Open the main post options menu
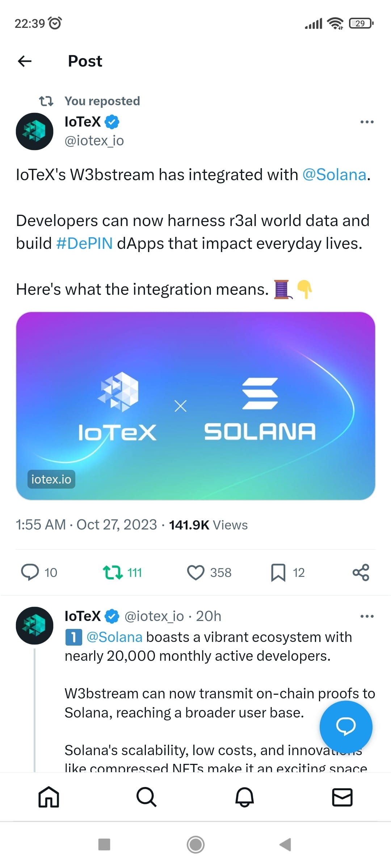Image resolution: width=391 pixels, height=868 pixels. pyautogui.click(x=366, y=122)
